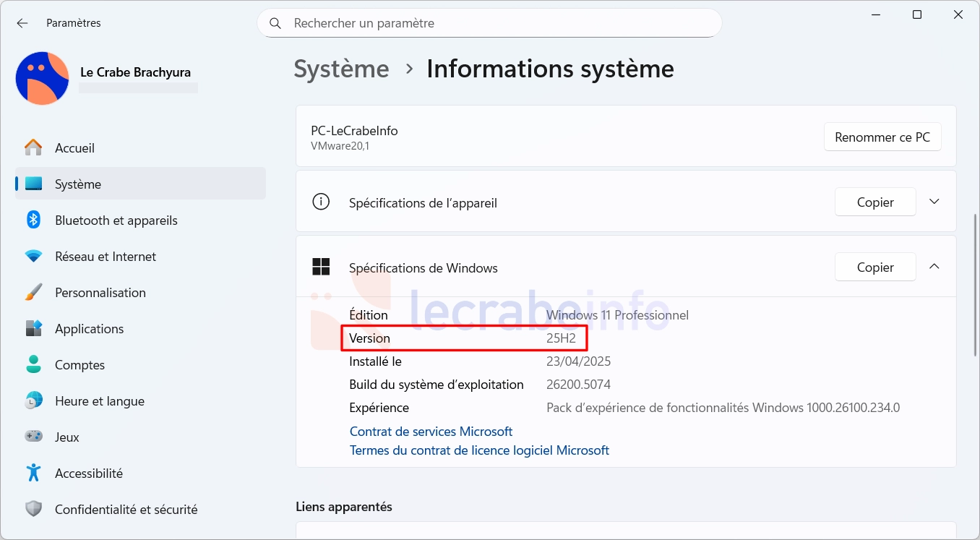
Task: Collapse Spécifications de Windows chevron
Action: click(x=934, y=267)
